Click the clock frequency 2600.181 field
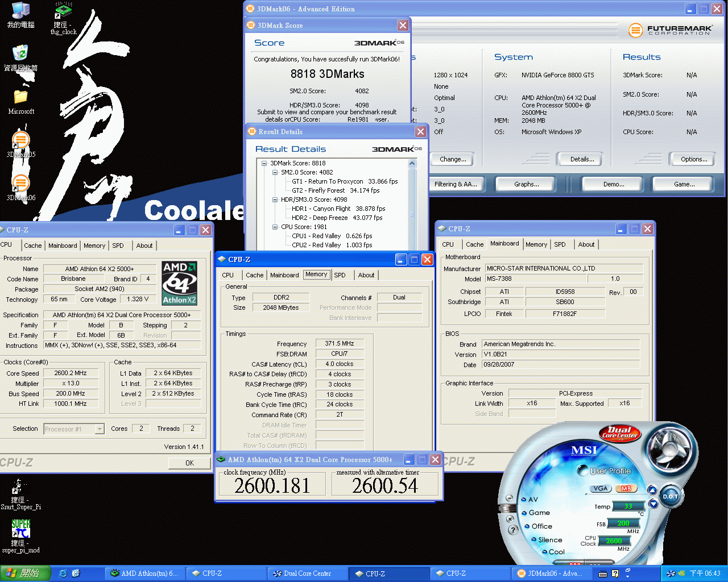 (x=272, y=486)
